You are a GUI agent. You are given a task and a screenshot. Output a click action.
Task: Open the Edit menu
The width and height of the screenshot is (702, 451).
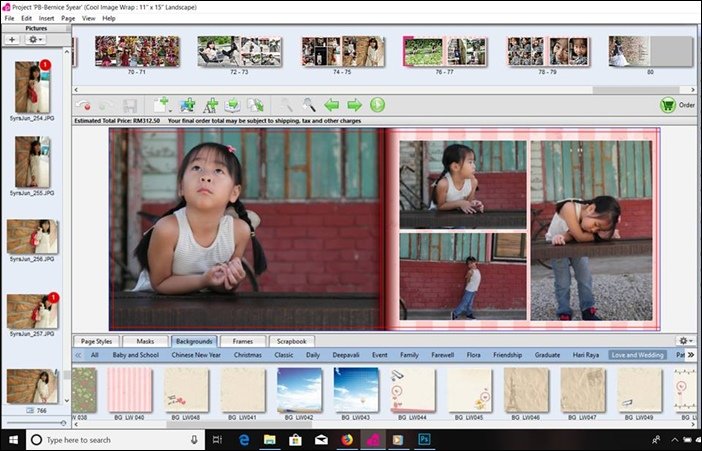[x=26, y=18]
